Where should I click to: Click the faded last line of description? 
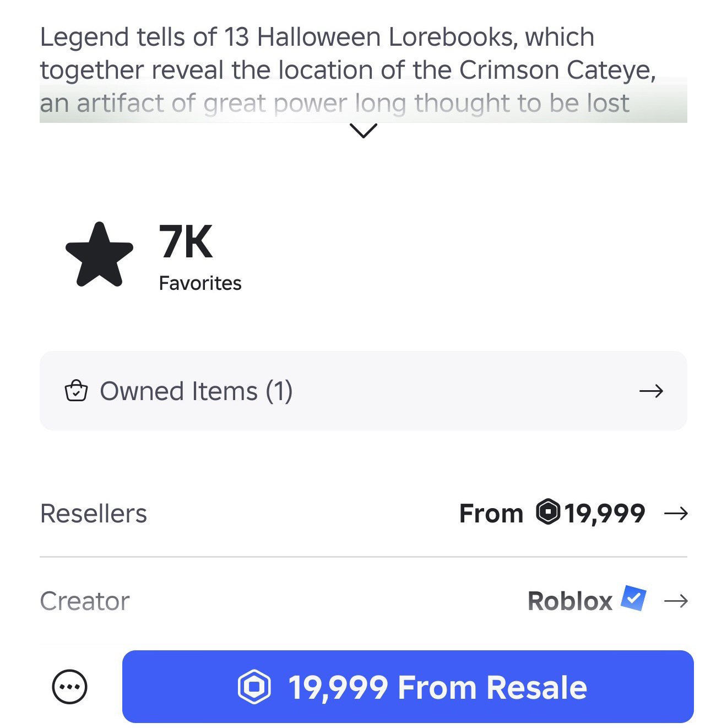pyautogui.click(x=334, y=103)
